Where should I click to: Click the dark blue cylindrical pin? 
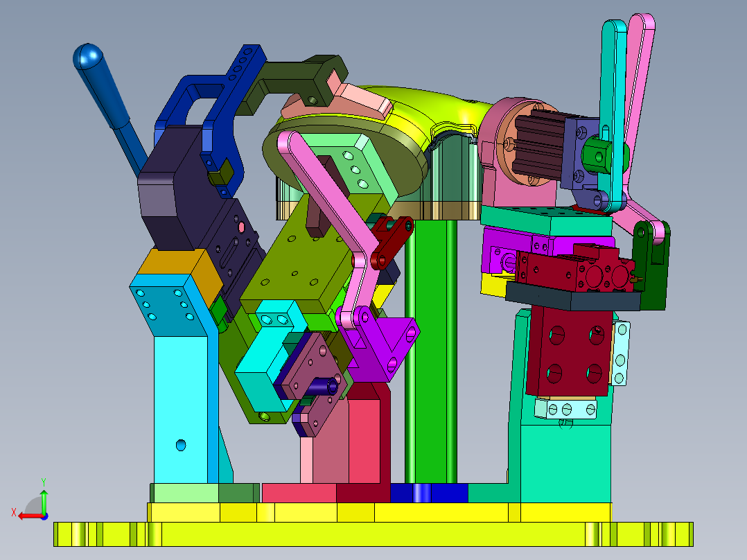pos(324,386)
